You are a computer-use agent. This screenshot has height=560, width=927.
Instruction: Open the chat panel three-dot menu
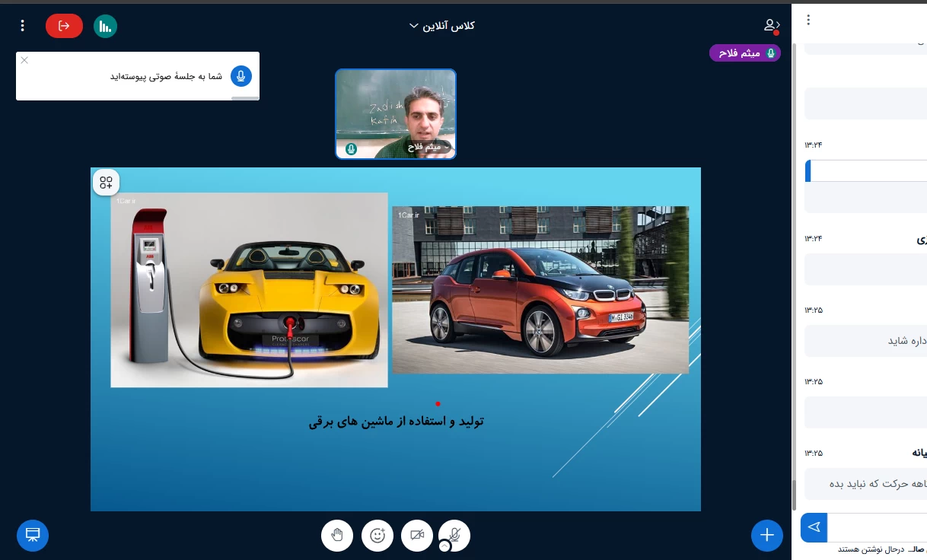[x=808, y=21]
